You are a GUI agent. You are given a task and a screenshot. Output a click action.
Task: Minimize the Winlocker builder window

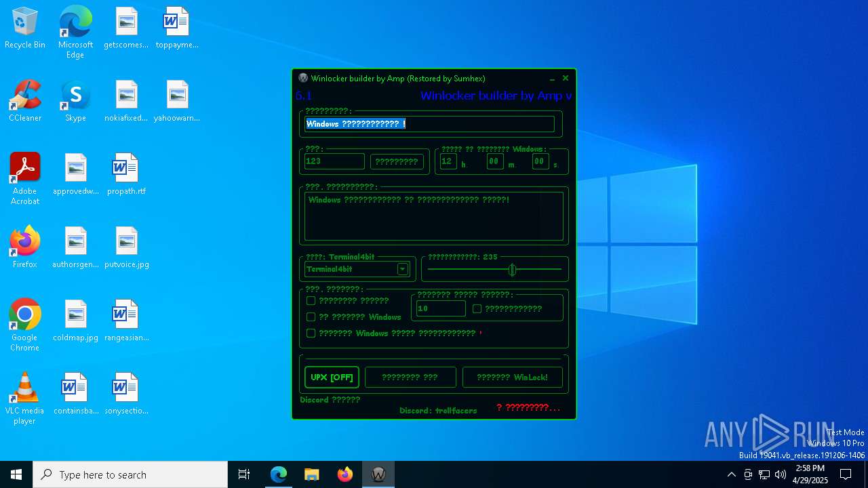[x=552, y=79]
